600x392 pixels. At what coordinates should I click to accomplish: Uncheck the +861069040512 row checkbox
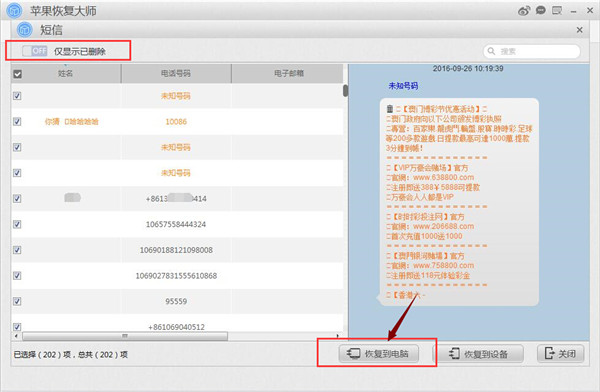click(x=17, y=327)
